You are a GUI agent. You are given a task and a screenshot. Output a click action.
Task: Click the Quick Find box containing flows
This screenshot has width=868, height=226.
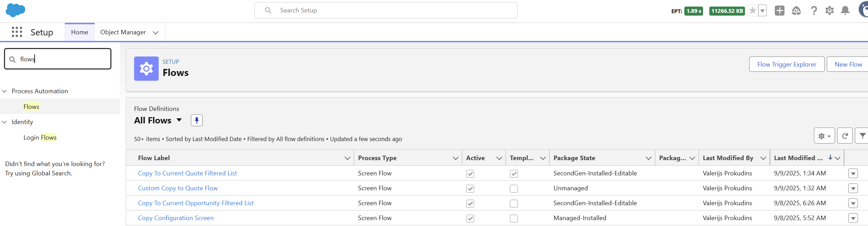(58, 59)
